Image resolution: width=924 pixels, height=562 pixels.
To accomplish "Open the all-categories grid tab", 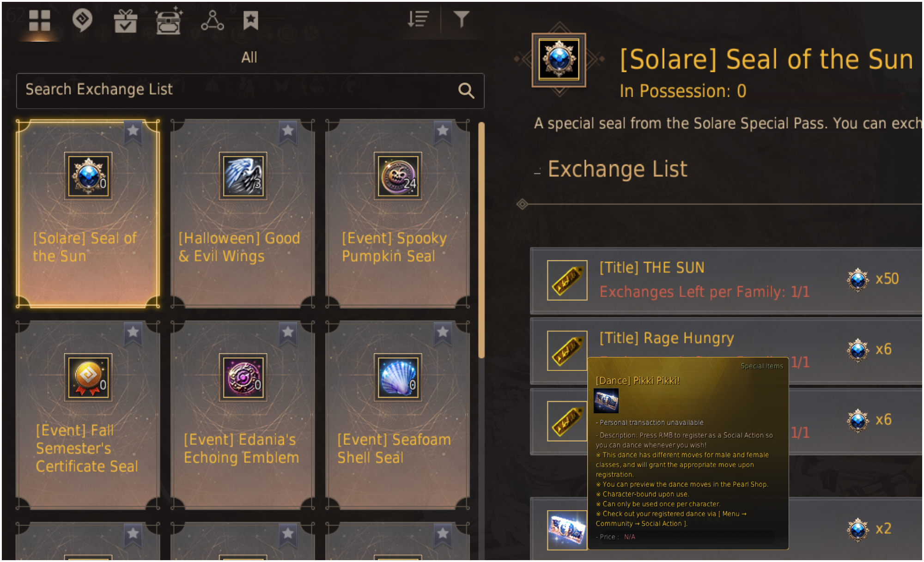I will point(39,20).
